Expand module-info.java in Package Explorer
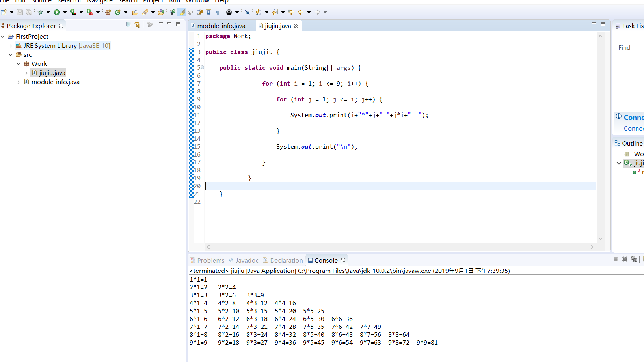 (19, 82)
